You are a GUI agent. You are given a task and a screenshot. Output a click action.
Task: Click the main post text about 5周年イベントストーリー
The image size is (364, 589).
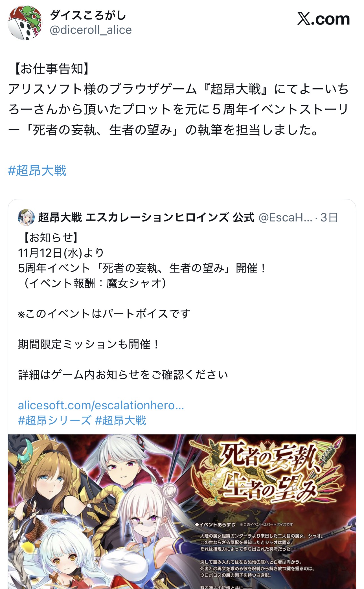178,109
